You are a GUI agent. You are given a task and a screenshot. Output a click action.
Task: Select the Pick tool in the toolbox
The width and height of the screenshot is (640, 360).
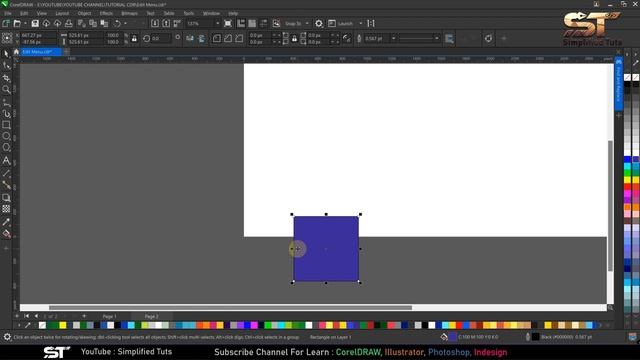click(x=6, y=54)
